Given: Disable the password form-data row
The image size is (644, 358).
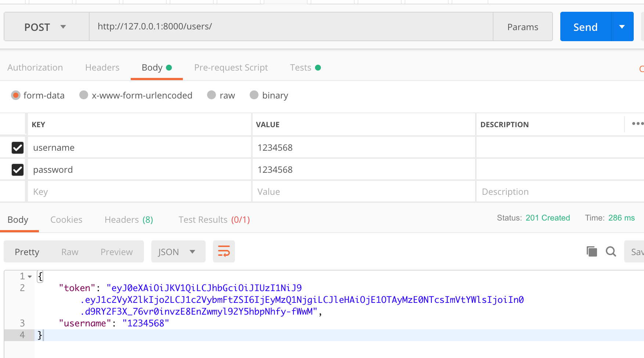Looking at the screenshot, I should (x=18, y=169).
